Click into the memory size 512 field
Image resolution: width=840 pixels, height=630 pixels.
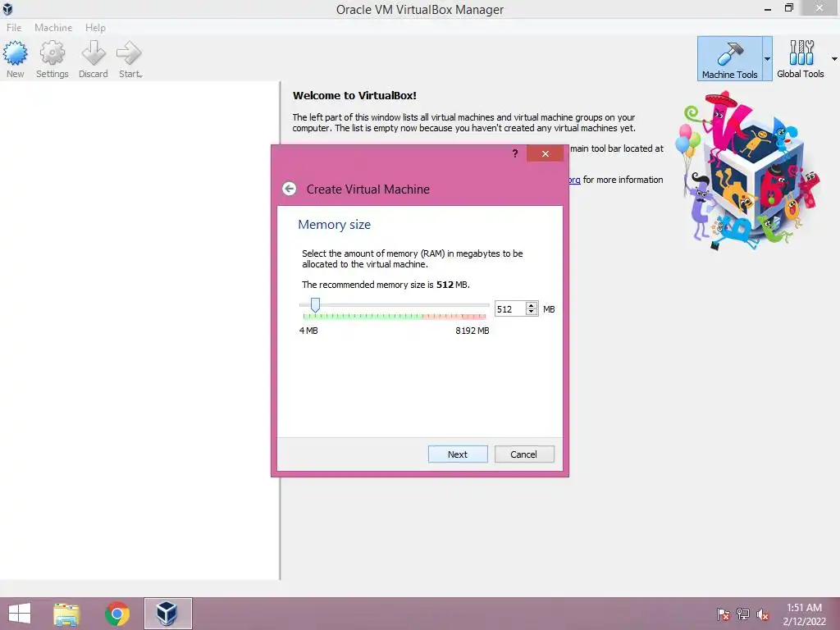[x=509, y=309]
